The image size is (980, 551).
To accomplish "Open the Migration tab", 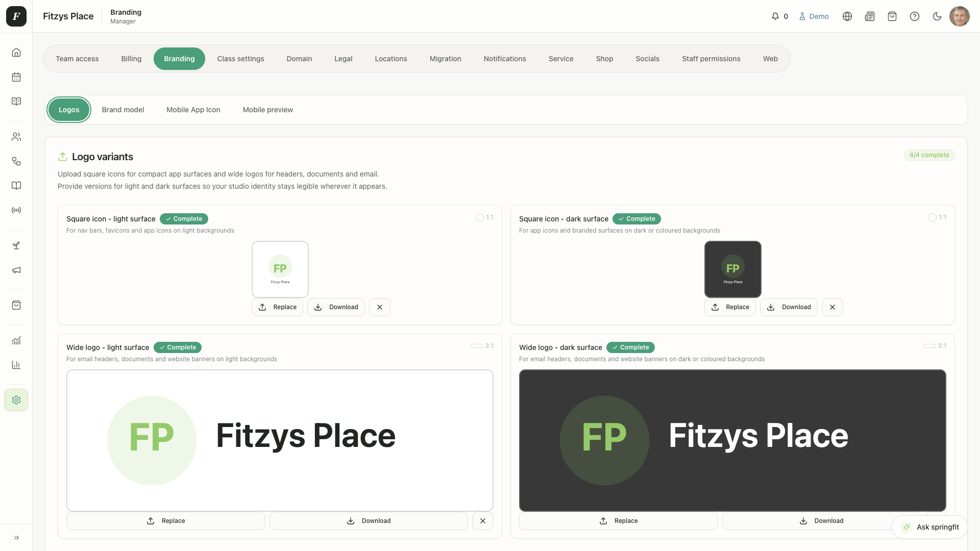I will click(x=446, y=59).
